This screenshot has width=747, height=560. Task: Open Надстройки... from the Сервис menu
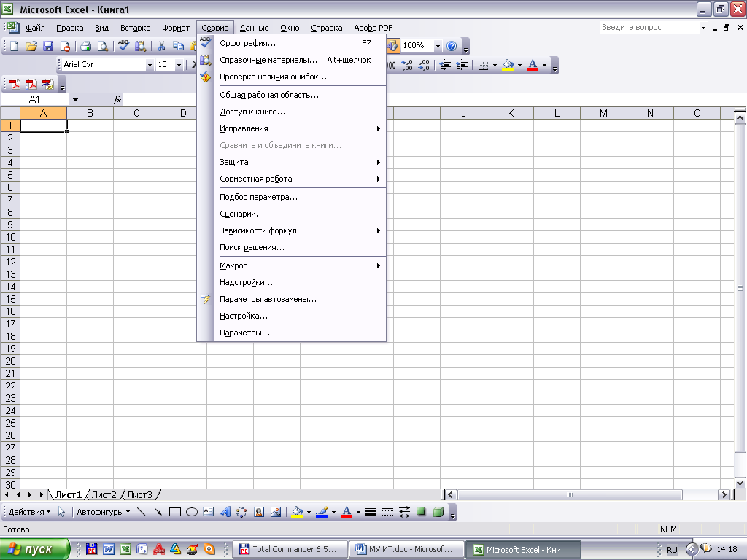click(x=300, y=282)
